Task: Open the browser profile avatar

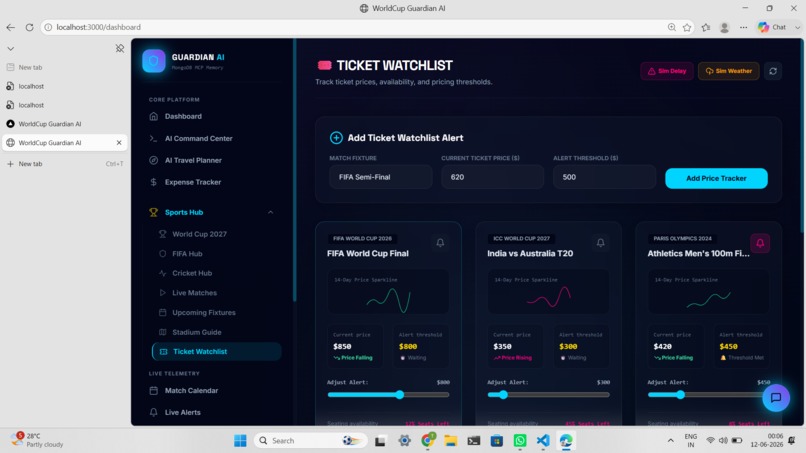Action: click(x=724, y=27)
